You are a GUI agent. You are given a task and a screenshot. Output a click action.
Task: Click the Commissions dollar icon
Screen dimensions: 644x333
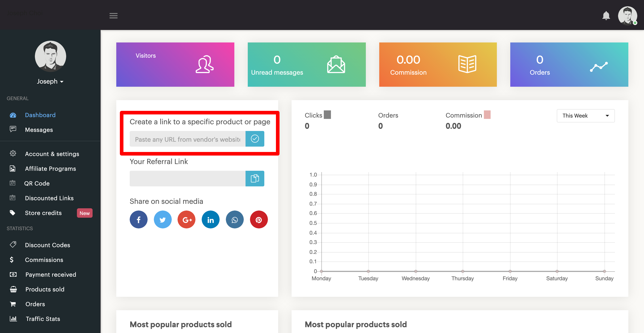click(11, 259)
